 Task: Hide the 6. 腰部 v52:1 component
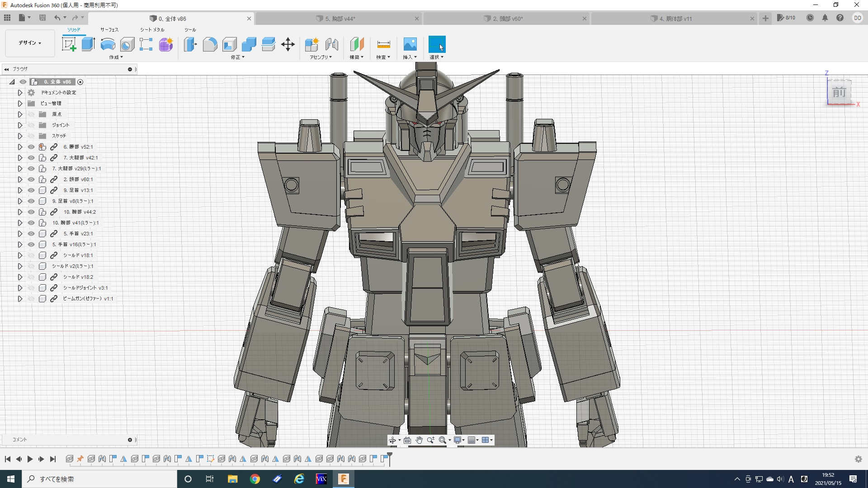[31, 147]
